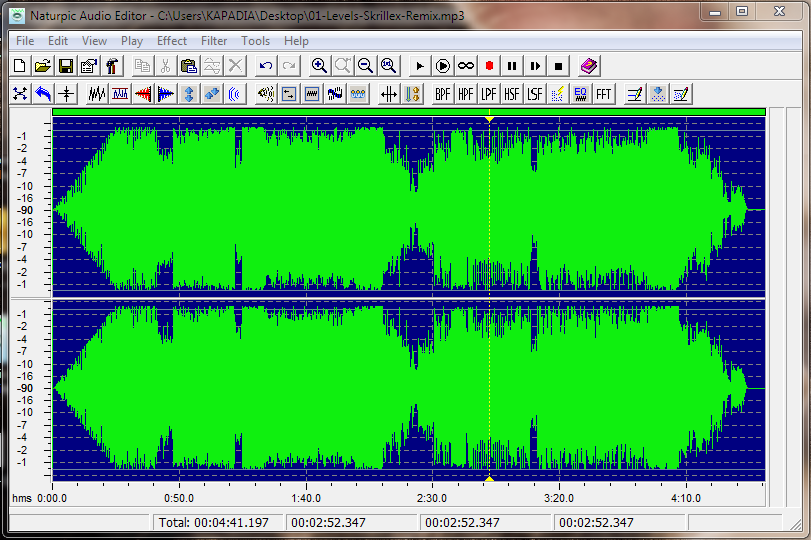Image resolution: width=811 pixels, height=540 pixels.
Task: Open the EQ equalizer tool
Action: (x=580, y=94)
